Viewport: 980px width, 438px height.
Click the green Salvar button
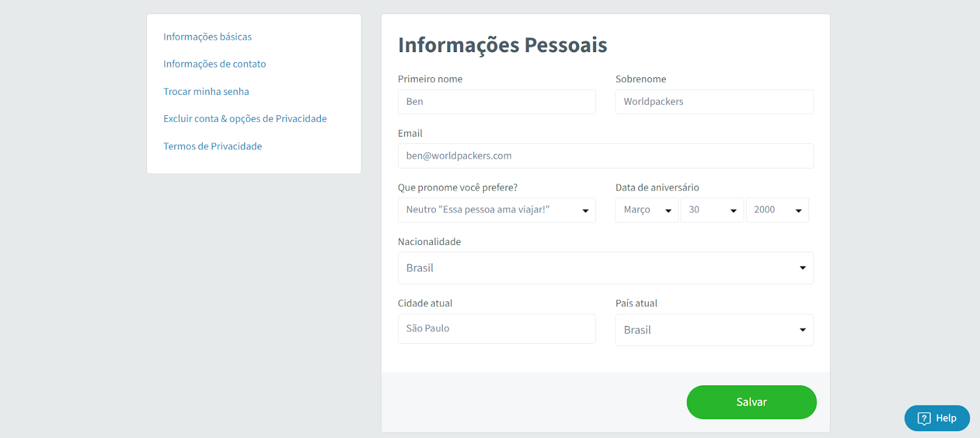click(x=752, y=402)
